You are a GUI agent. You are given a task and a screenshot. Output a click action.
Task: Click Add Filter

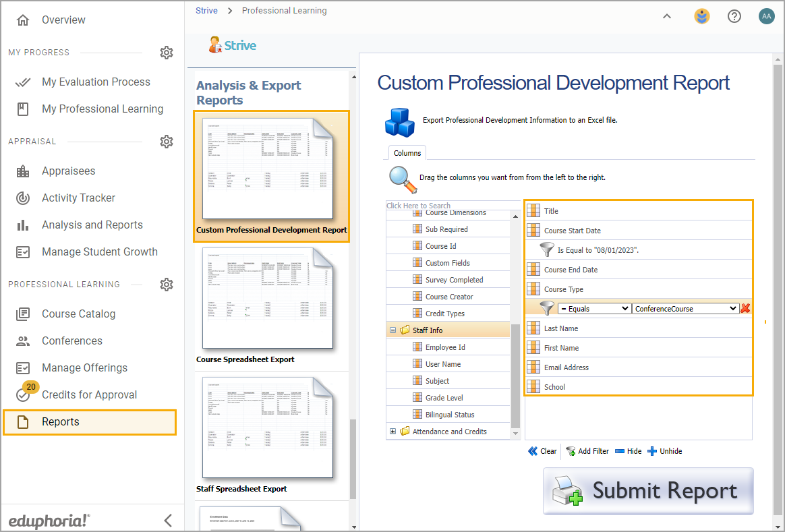click(587, 451)
